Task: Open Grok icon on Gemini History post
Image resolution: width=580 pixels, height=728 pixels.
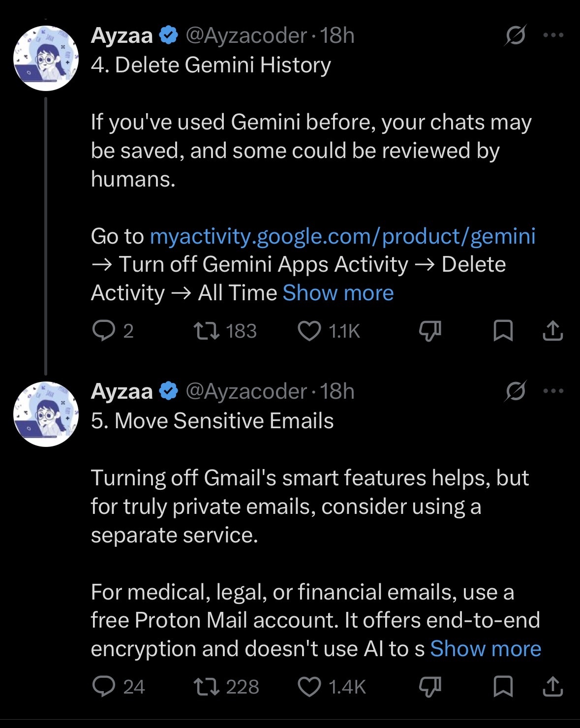Action: pyautogui.click(x=516, y=35)
